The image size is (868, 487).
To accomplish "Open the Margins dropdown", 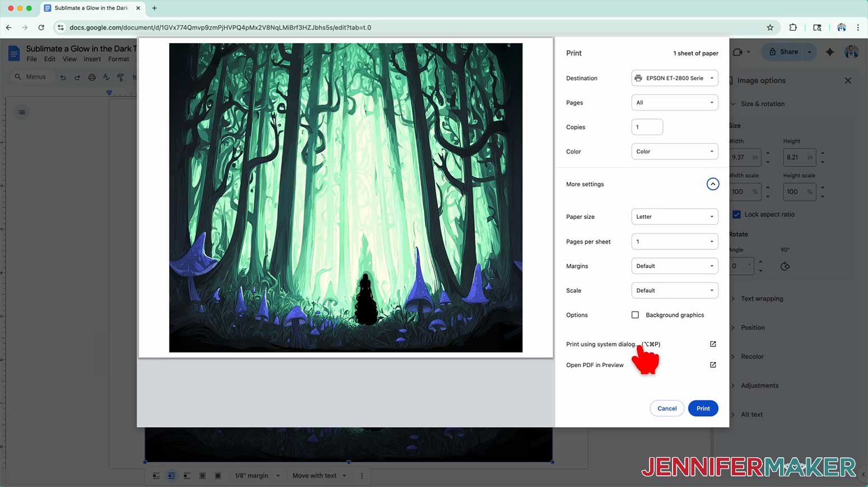I will point(675,266).
